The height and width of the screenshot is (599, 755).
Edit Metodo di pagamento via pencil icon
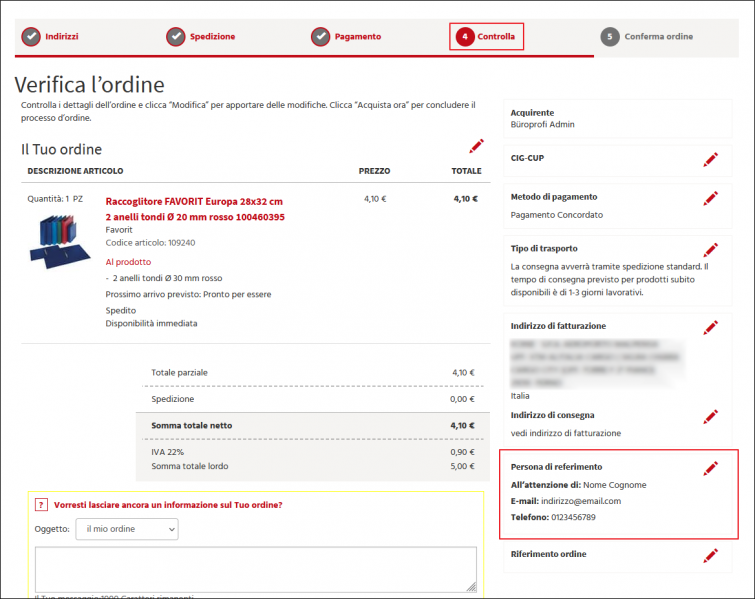pyautogui.click(x=710, y=198)
